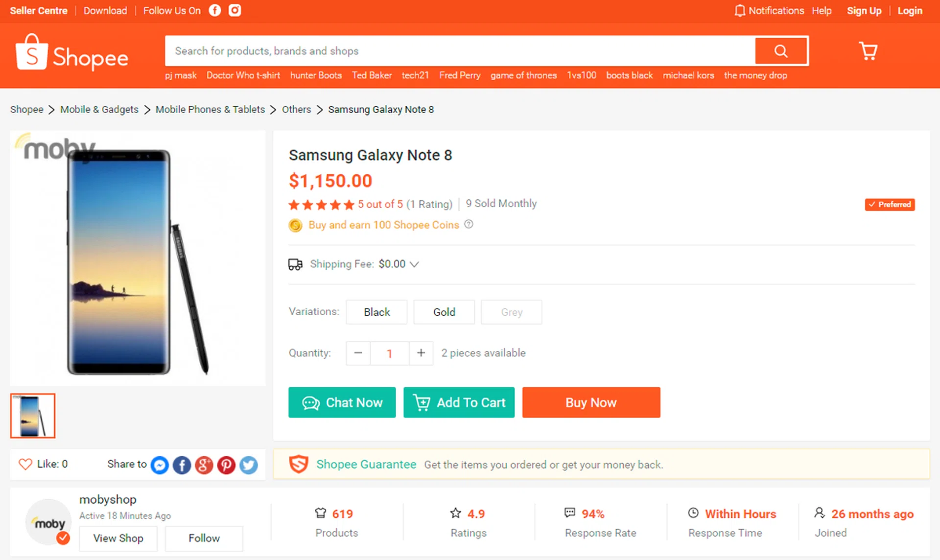
Task: Like the product with the heart icon
Action: pyautogui.click(x=25, y=464)
